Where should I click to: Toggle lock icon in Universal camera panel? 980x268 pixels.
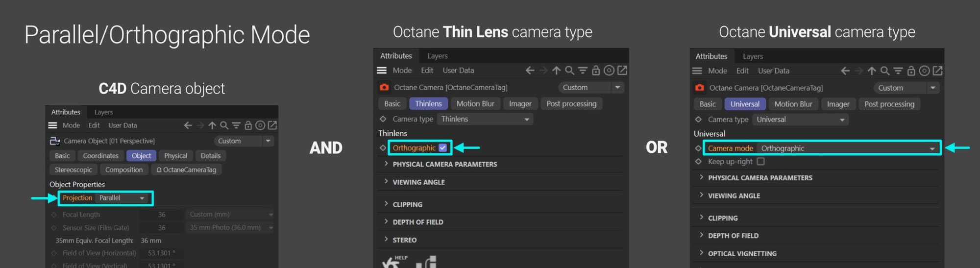(911, 71)
